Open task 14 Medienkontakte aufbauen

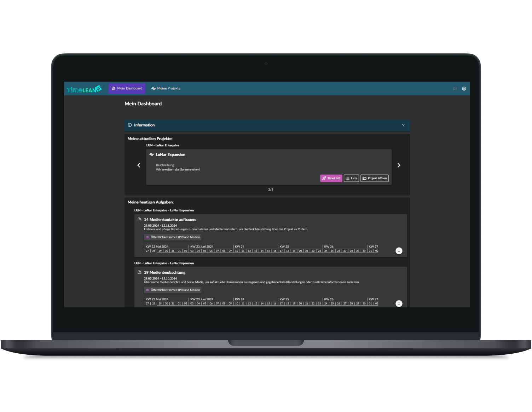click(170, 220)
